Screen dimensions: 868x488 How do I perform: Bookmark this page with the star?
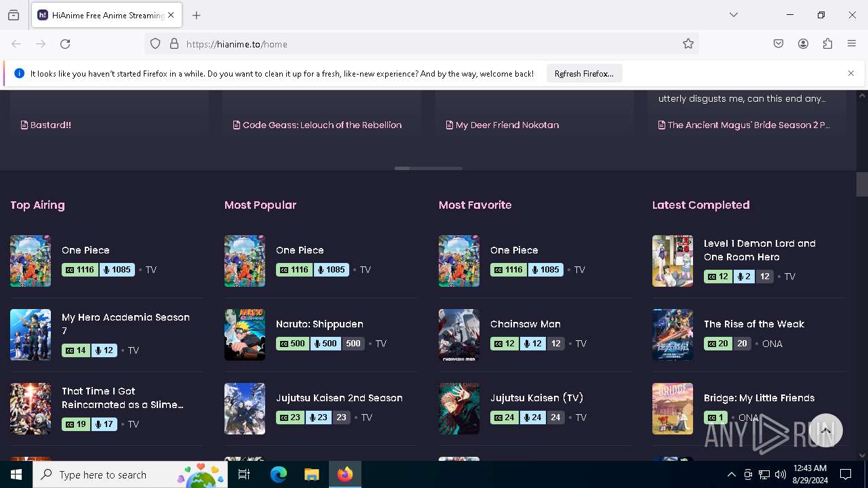(688, 44)
